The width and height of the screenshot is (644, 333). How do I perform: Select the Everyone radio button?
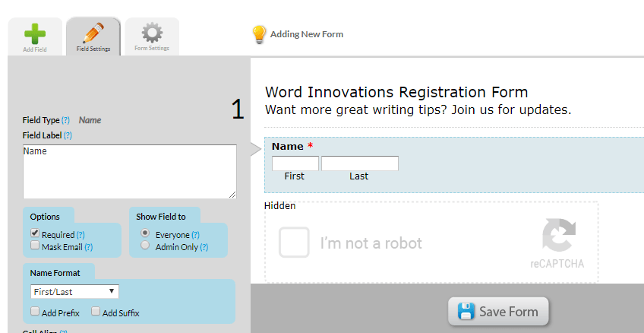tap(145, 233)
